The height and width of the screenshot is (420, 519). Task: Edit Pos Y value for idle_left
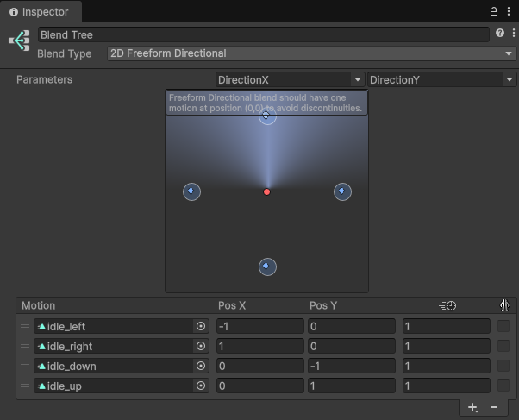coord(352,326)
